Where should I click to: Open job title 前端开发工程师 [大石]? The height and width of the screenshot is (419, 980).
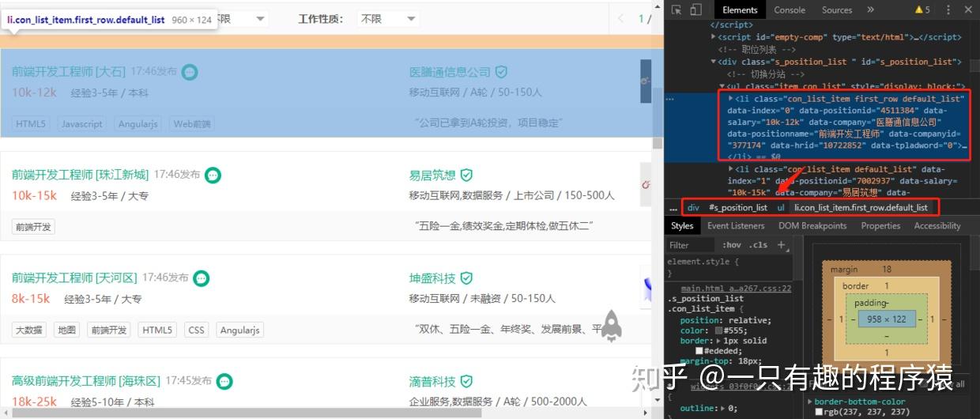click(69, 72)
